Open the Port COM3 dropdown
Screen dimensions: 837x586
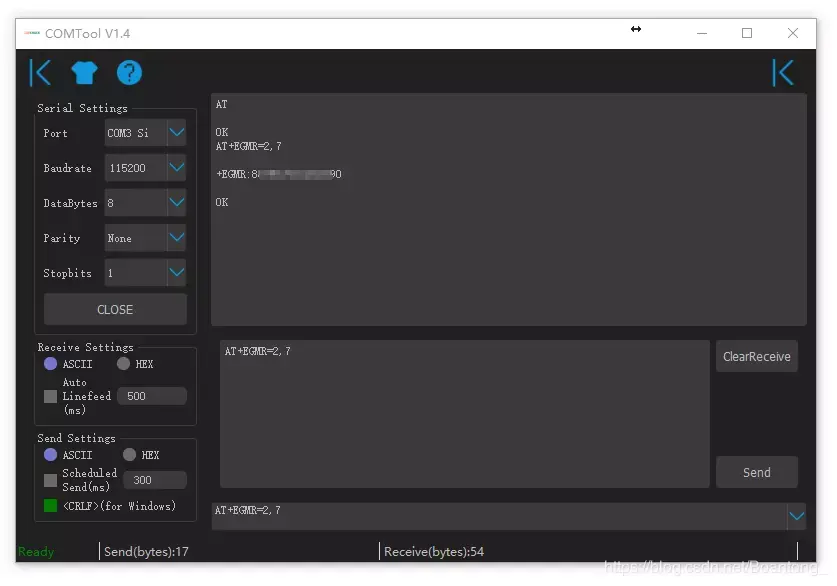pos(178,132)
